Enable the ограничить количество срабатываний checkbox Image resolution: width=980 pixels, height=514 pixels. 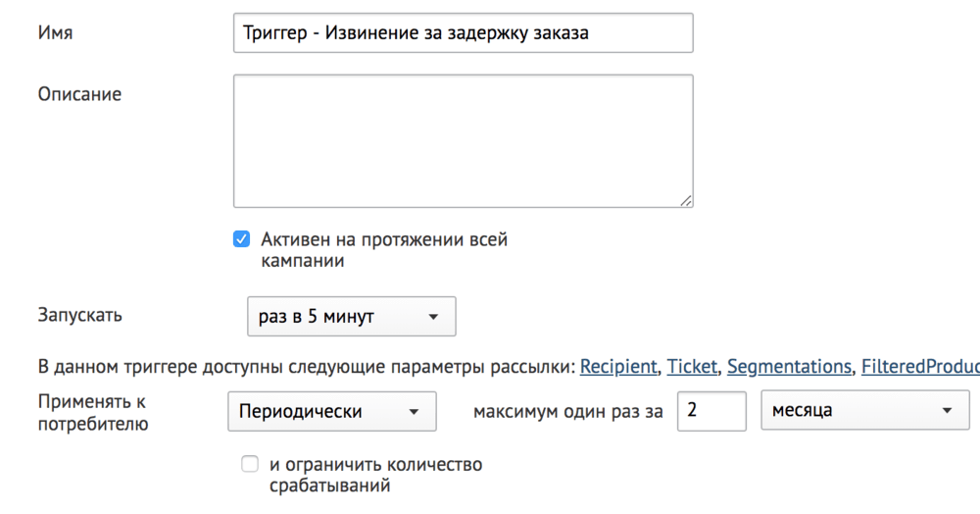[x=249, y=464]
